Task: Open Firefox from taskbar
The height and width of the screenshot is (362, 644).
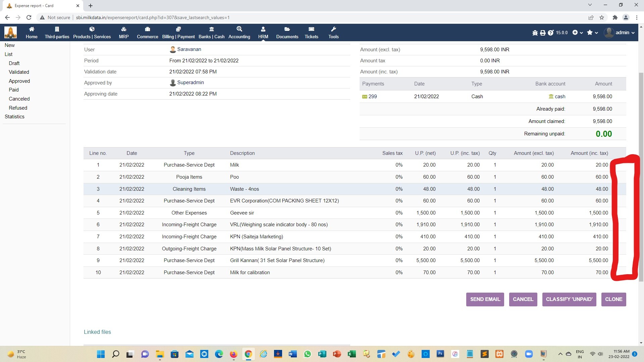Action: pos(233,354)
